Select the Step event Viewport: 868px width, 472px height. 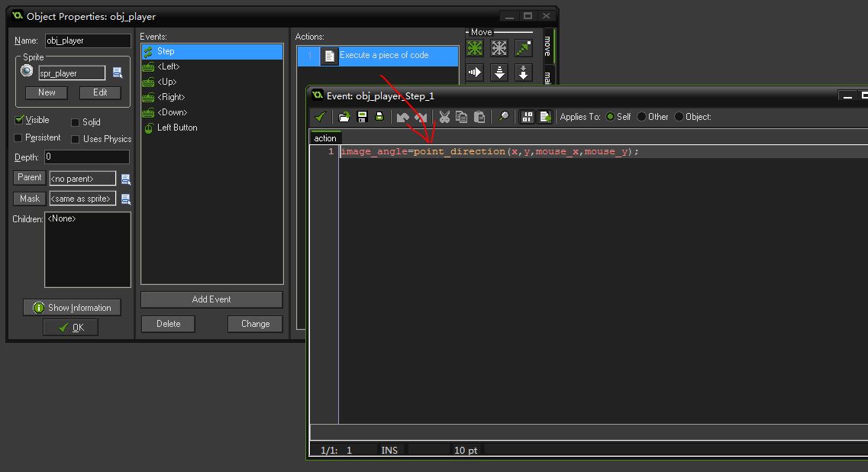[x=212, y=51]
